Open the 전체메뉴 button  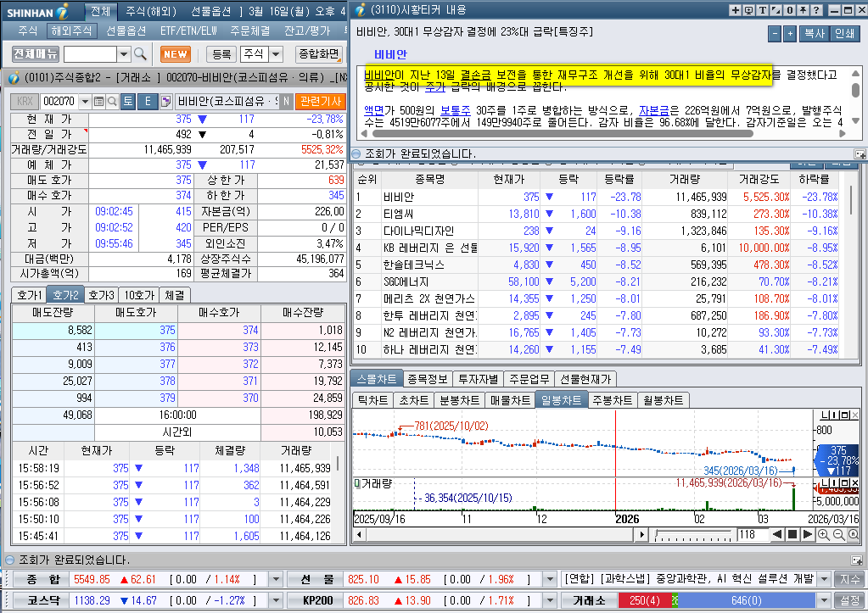point(36,53)
